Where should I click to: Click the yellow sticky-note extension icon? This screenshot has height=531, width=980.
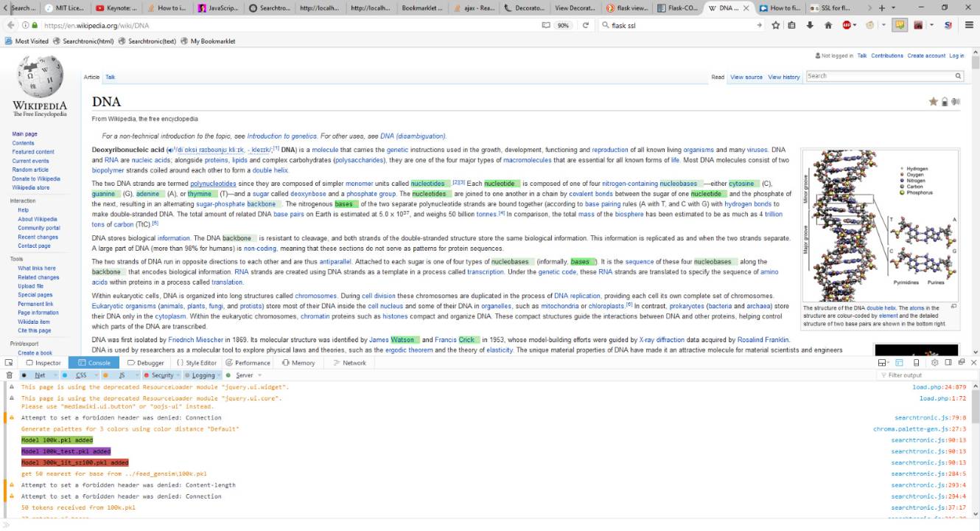900,25
